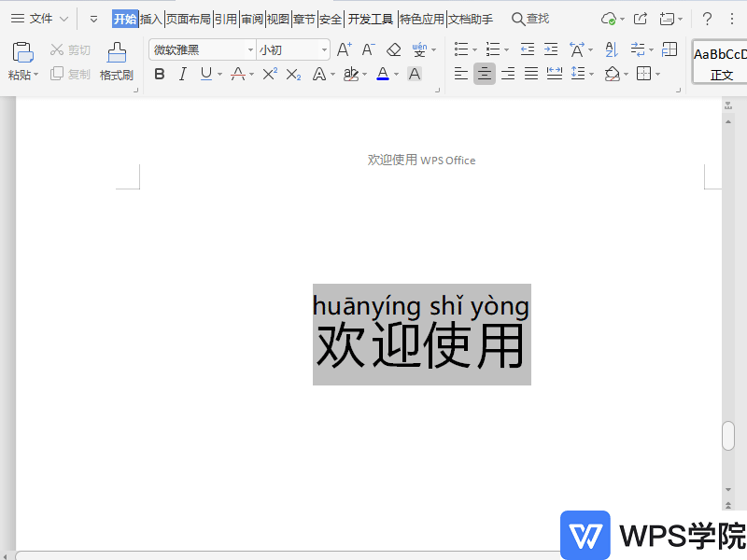The width and height of the screenshot is (747, 560).
Task: Increase the font size
Action: pyautogui.click(x=343, y=49)
